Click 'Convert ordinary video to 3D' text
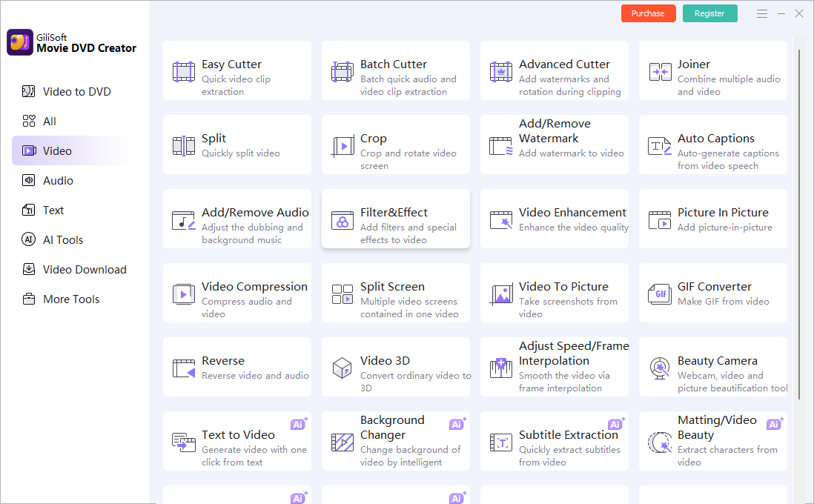814x504 pixels. tap(415, 382)
